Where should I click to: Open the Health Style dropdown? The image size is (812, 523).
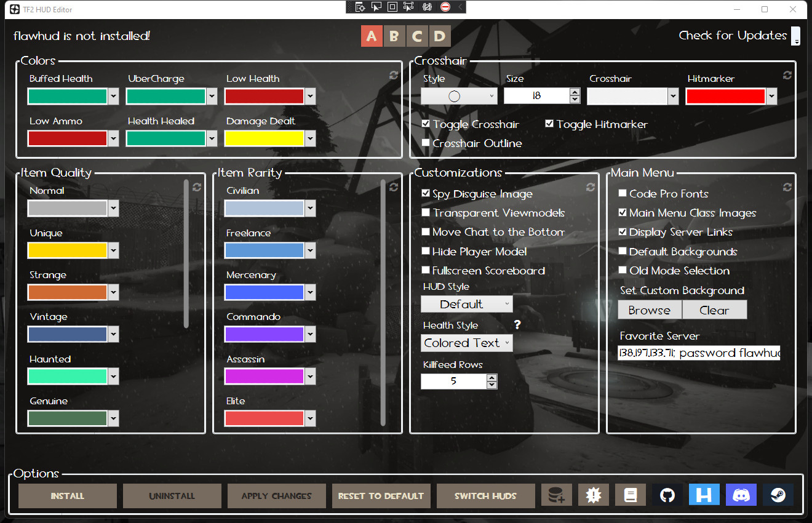[466, 343]
